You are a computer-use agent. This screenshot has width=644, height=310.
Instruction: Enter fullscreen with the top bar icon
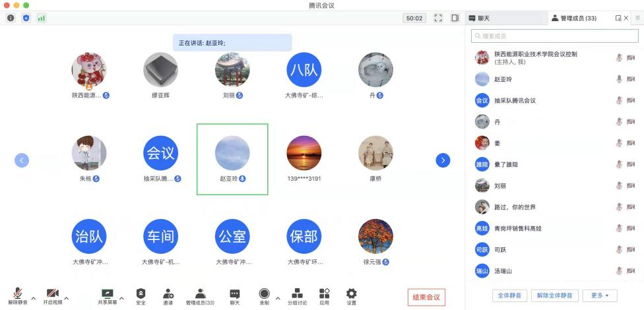pyautogui.click(x=438, y=18)
